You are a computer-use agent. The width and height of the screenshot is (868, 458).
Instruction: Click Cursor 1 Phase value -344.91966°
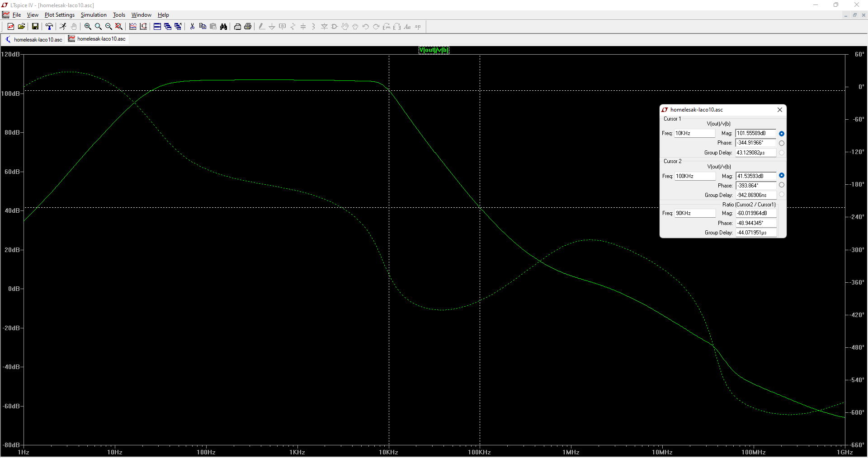[x=756, y=143]
